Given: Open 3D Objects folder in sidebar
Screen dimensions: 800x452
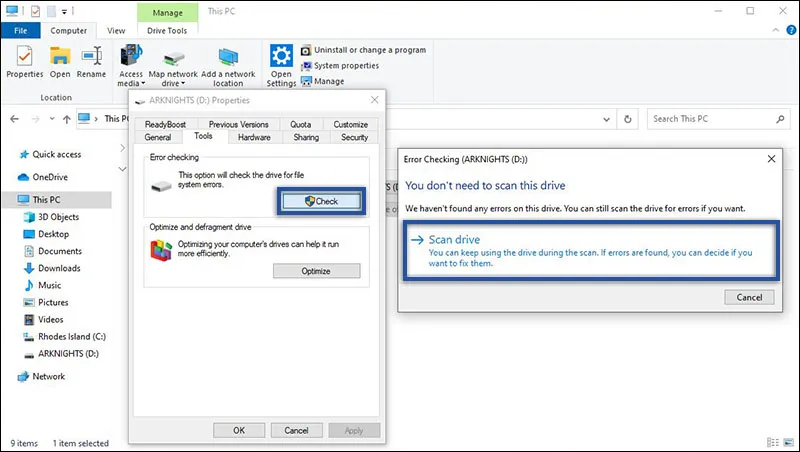Looking at the screenshot, I should click(52, 217).
